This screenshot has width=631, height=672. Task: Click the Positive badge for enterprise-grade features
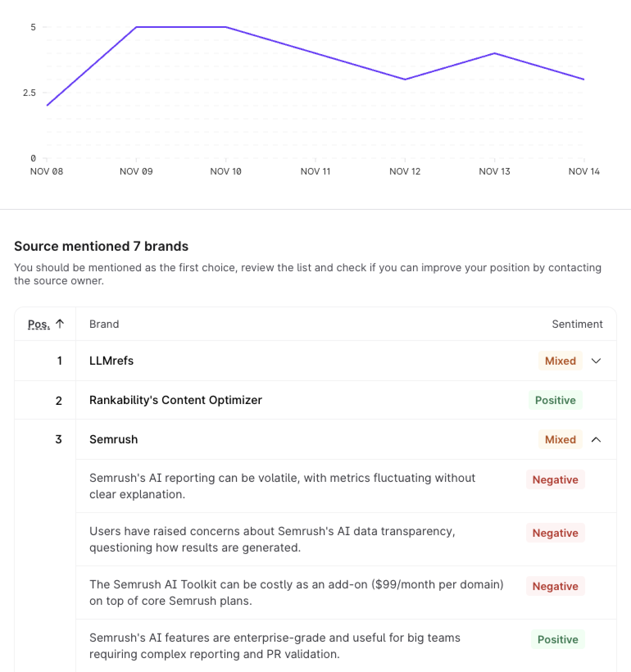[558, 640]
